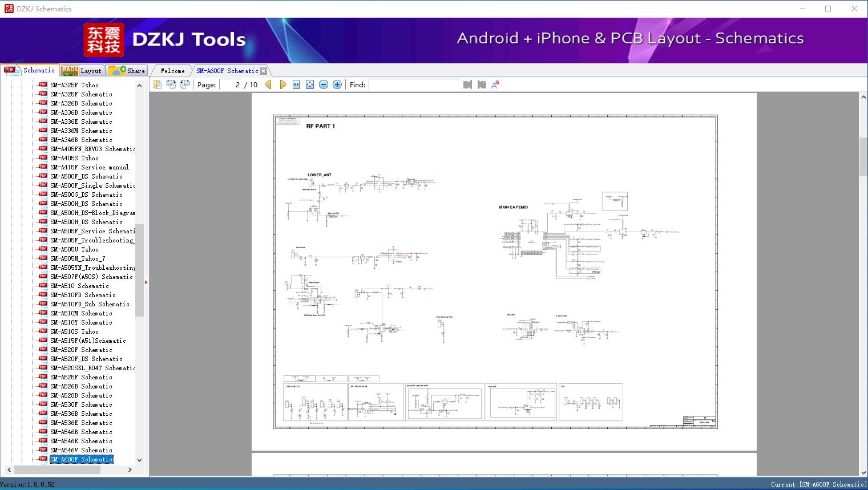Toggle match case search option icon

pos(495,84)
